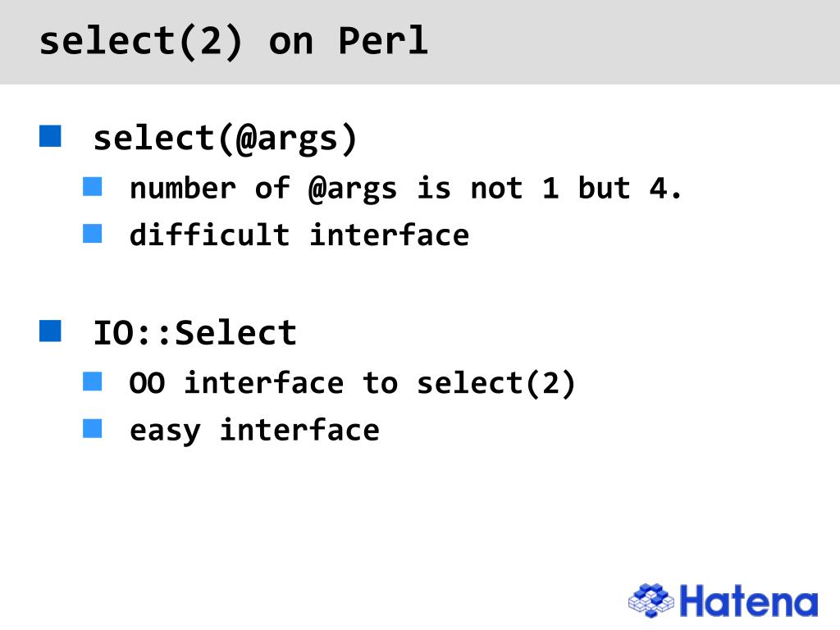The image size is (840, 630).
Task: Click the Hatena wordmark text
Action: coord(749,601)
